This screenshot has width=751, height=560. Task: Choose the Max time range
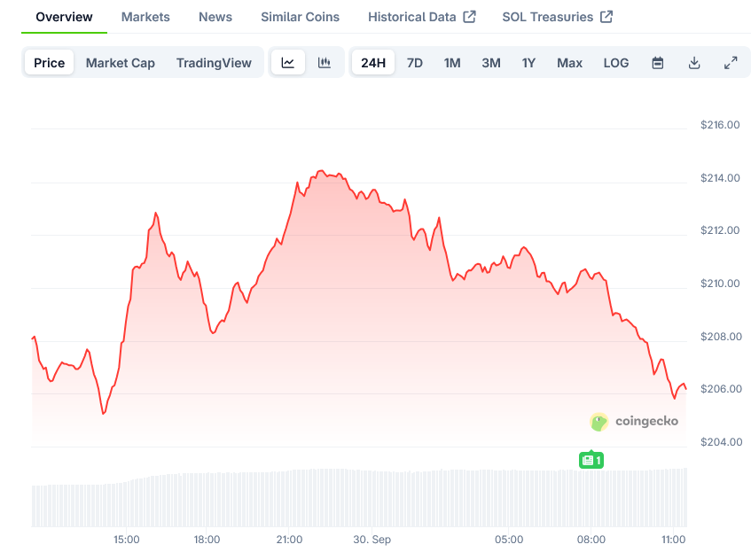coord(569,63)
